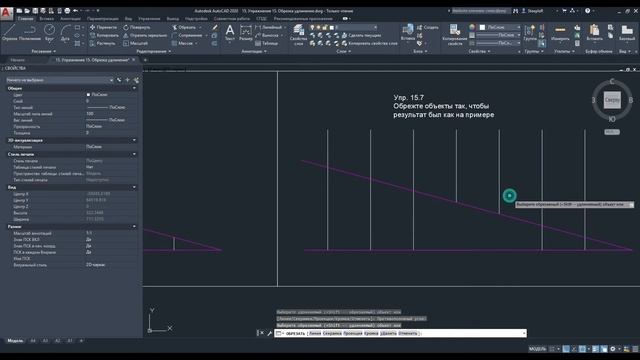Open the Аннотации ribbon tab
640x360 pixels.
(70, 19)
